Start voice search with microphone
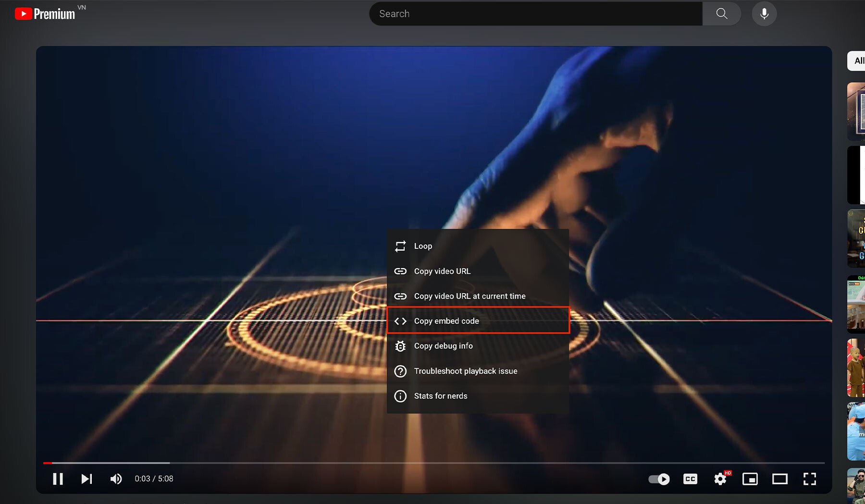The height and width of the screenshot is (504, 865). click(764, 13)
